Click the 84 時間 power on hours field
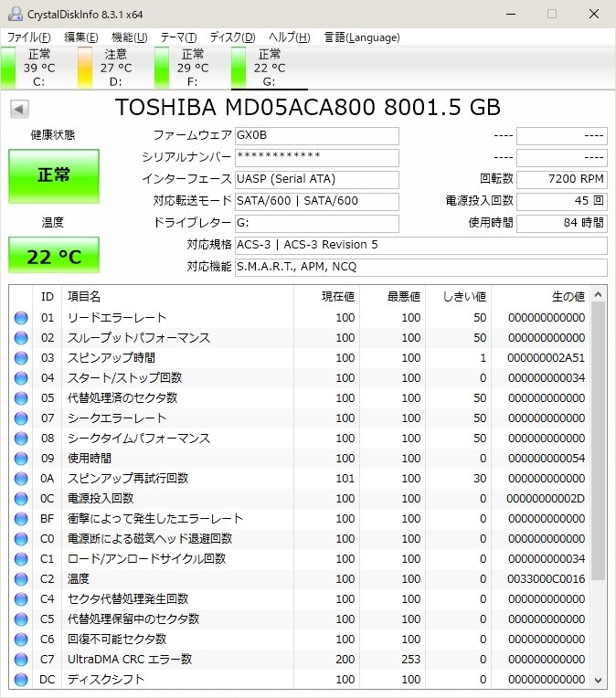This screenshot has height=698, width=616. 562,223
